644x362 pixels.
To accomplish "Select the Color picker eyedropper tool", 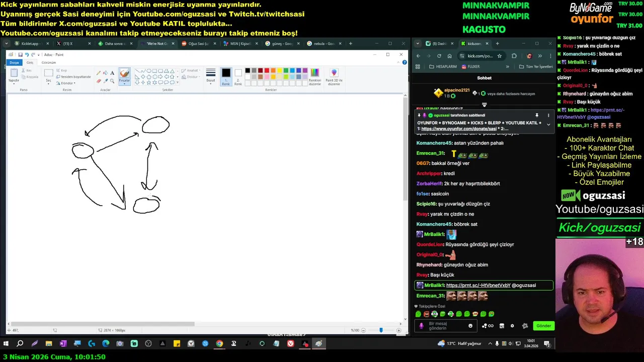I will (x=105, y=80).
